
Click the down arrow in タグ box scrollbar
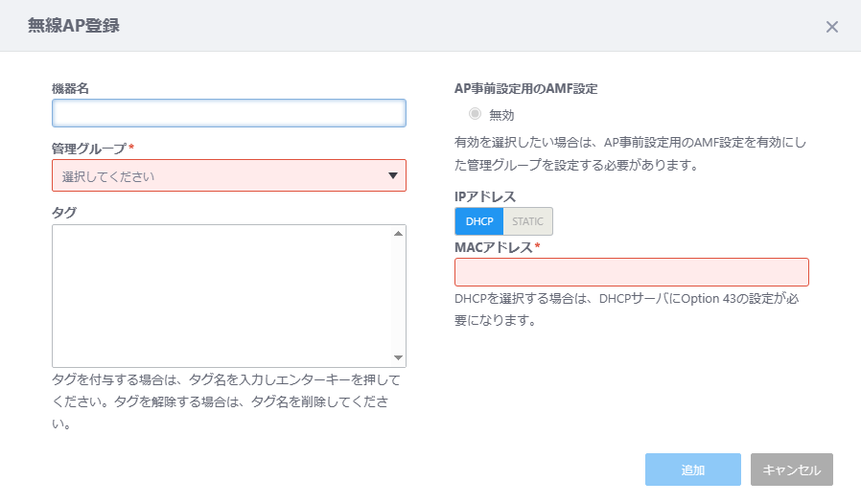(x=399, y=358)
